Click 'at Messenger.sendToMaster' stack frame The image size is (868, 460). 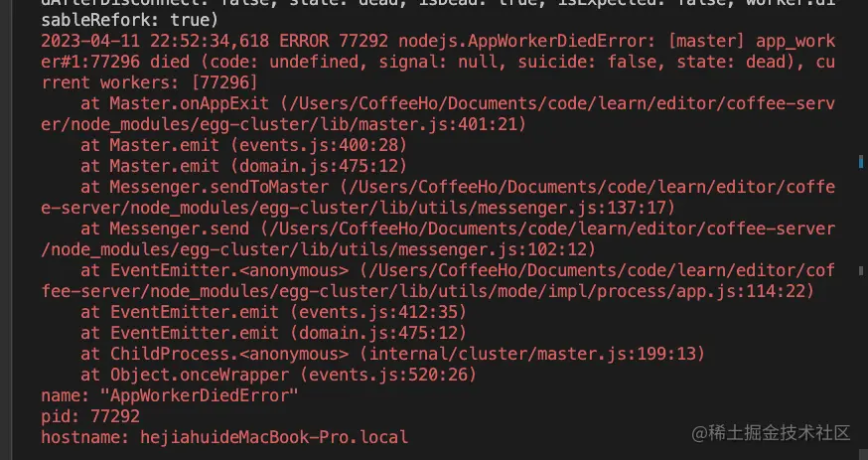[205, 187]
